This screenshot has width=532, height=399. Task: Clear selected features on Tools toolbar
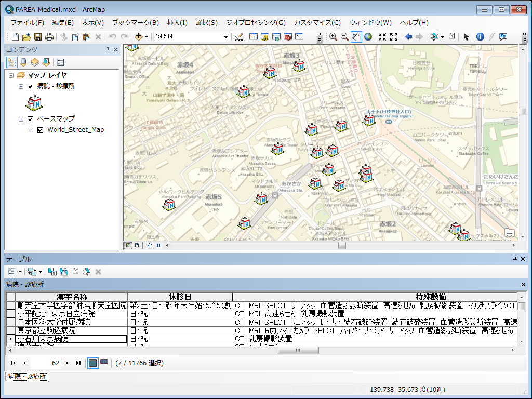click(x=451, y=36)
